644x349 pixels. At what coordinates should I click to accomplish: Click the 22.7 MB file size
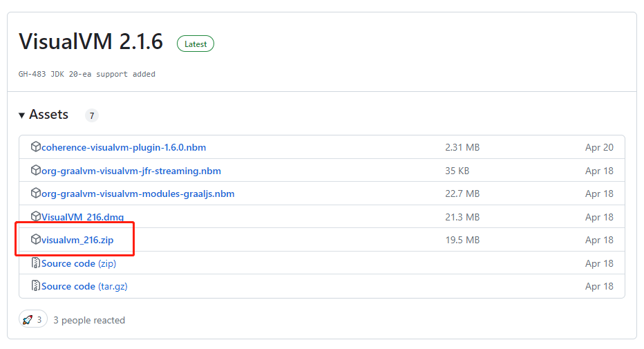pyautogui.click(x=462, y=194)
